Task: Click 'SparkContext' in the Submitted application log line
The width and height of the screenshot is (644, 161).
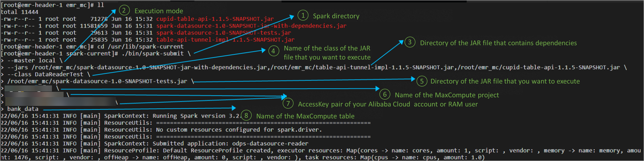Action: 125,144
